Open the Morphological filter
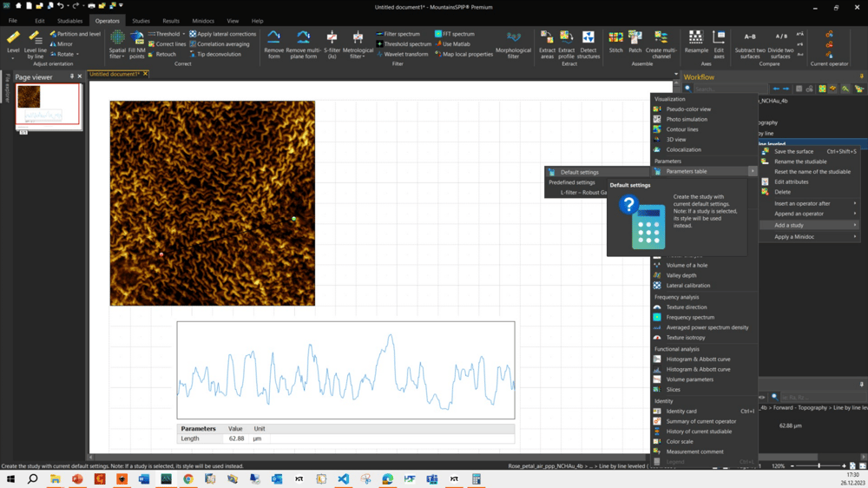Image resolution: width=868 pixels, height=488 pixels. pyautogui.click(x=513, y=44)
